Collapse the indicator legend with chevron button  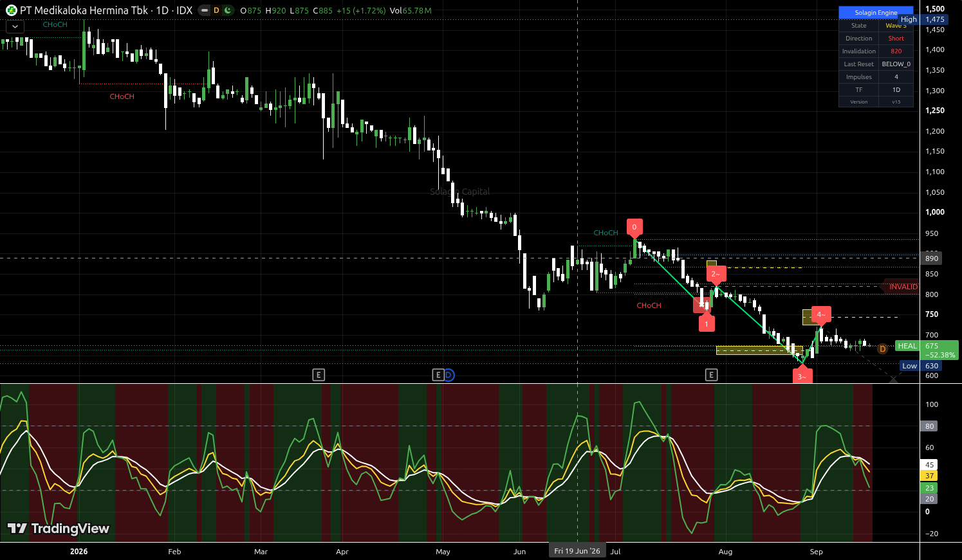click(15, 26)
